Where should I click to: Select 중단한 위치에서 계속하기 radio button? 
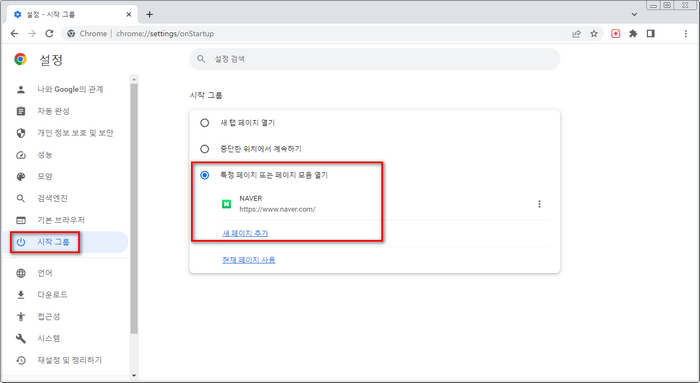tap(204, 149)
